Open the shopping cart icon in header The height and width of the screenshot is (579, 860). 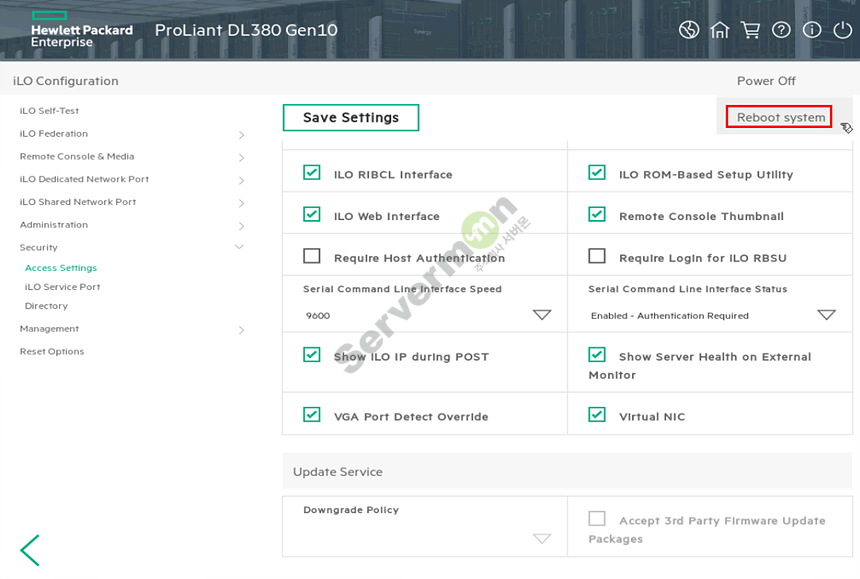(750, 30)
